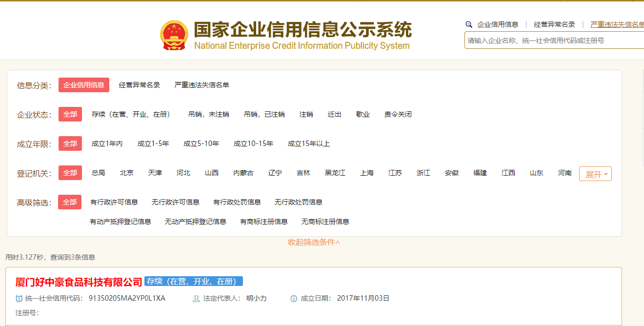Filter by 责令关闭 status

tap(398, 114)
